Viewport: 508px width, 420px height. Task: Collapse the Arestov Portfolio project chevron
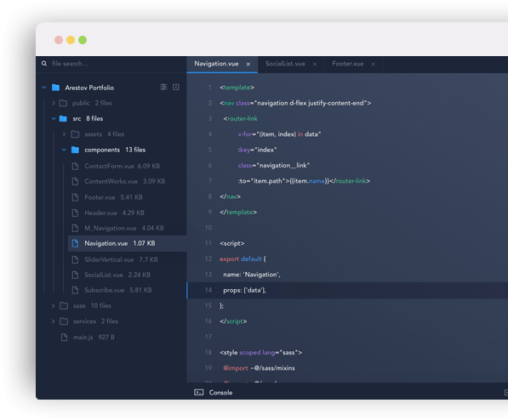(43, 88)
